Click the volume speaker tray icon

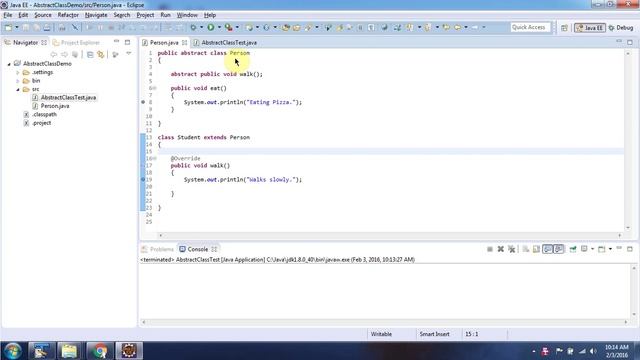[593, 351]
